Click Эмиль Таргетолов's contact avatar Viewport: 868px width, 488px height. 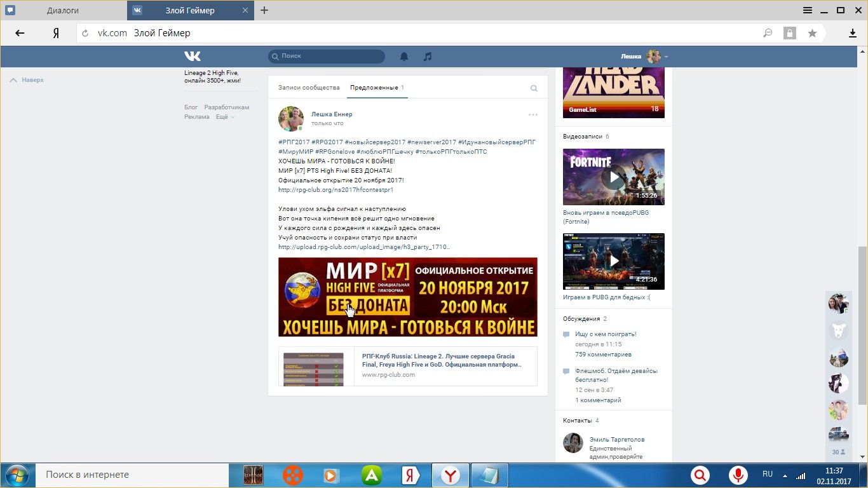[573, 443]
